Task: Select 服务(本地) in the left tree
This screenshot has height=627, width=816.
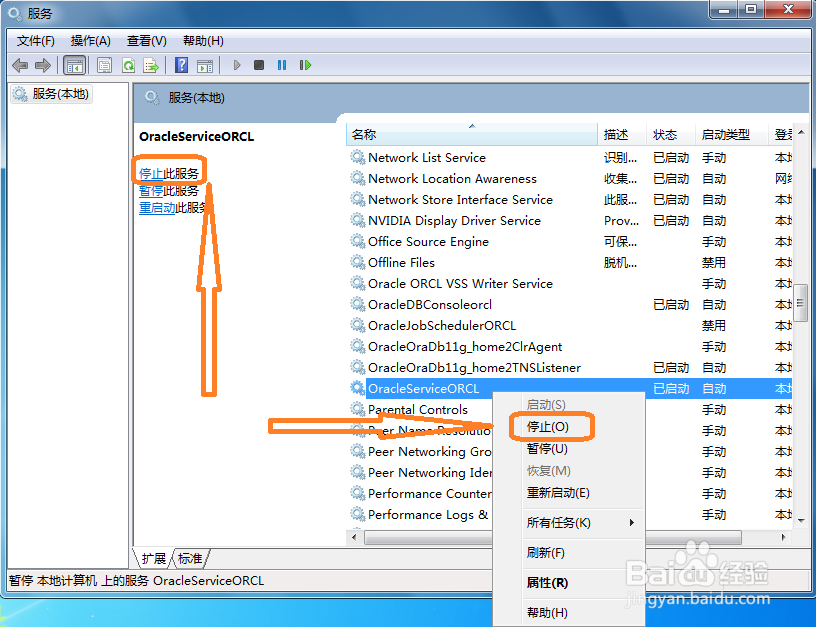Action: (51, 94)
